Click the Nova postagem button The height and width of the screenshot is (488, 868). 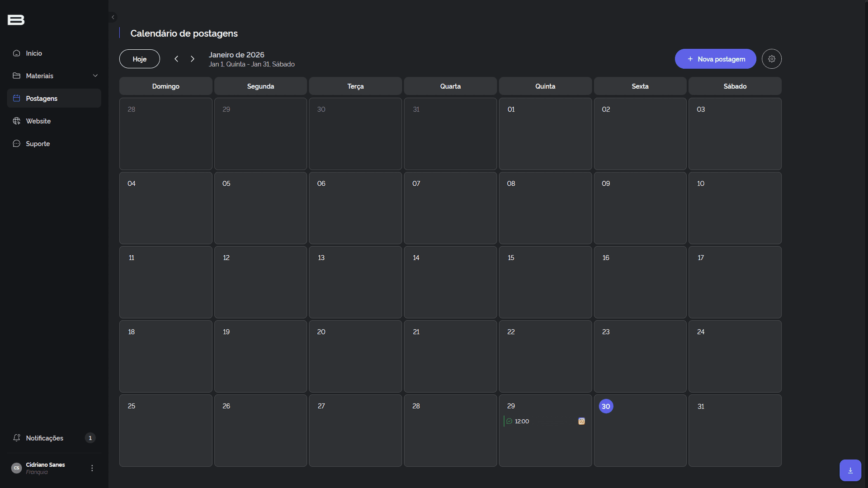click(715, 59)
